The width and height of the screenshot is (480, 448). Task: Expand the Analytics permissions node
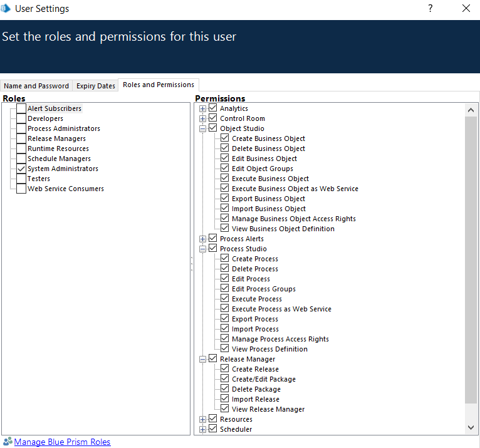(x=202, y=108)
